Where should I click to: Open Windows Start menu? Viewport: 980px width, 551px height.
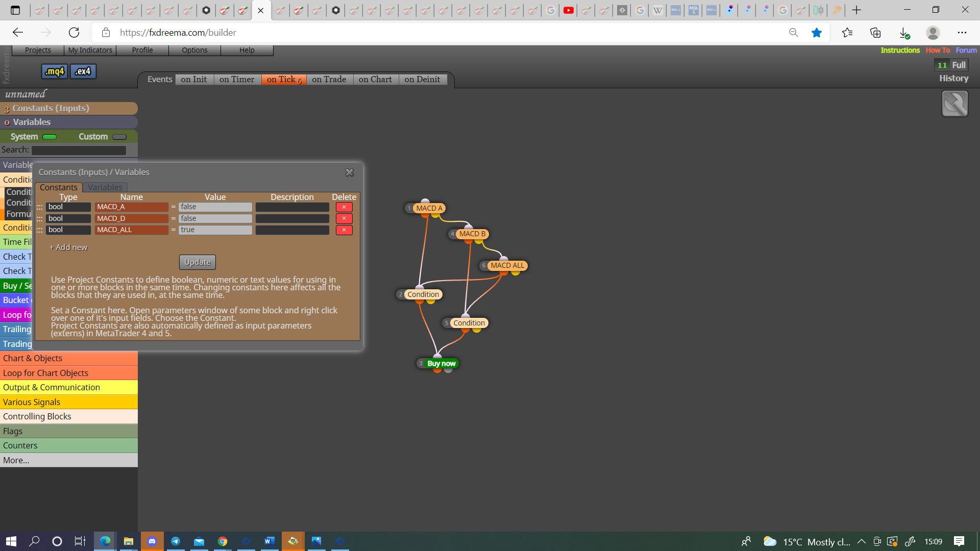[x=11, y=541]
